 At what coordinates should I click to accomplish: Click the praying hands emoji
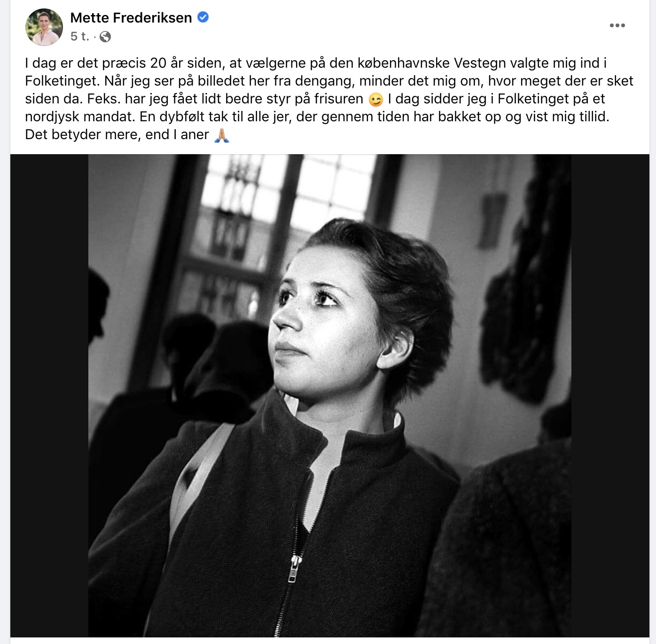pos(222,135)
